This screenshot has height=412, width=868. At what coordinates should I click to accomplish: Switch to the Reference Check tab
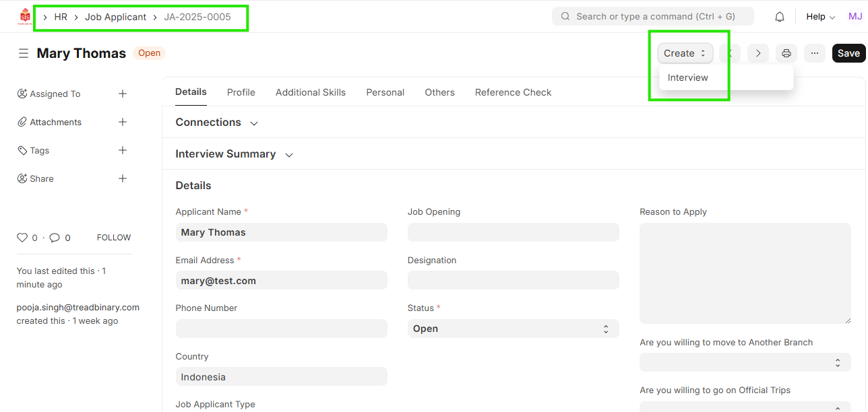tap(513, 92)
